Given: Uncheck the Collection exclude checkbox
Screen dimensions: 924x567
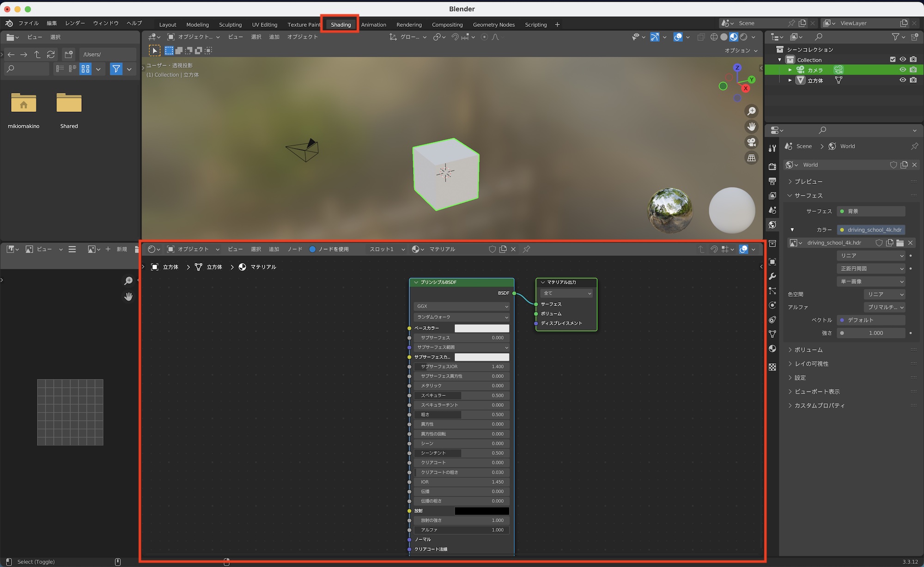Looking at the screenshot, I should pos(893,60).
